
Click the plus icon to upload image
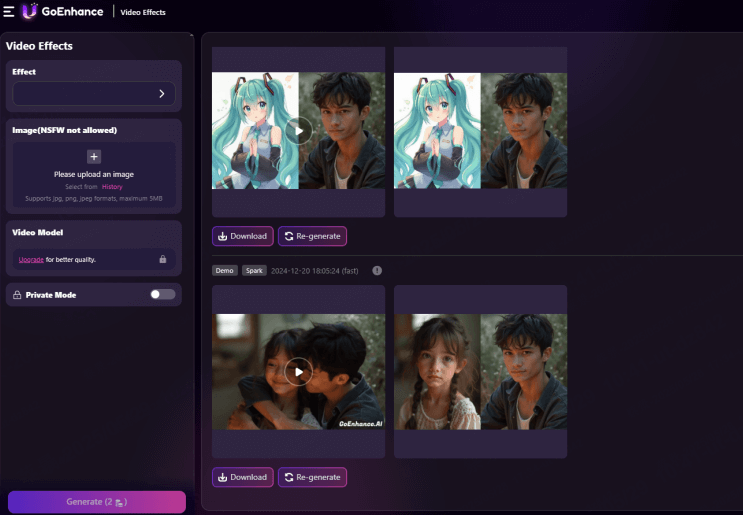[x=94, y=157]
